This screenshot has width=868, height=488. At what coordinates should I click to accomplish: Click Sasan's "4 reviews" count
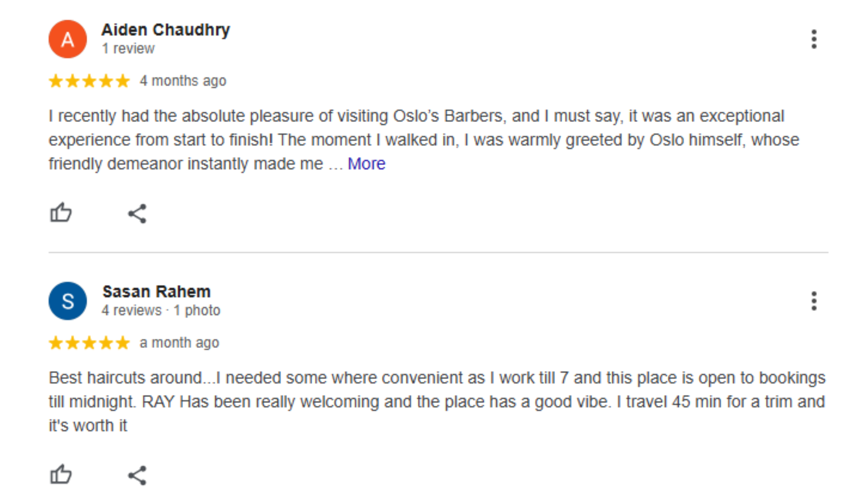click(131, 310)
